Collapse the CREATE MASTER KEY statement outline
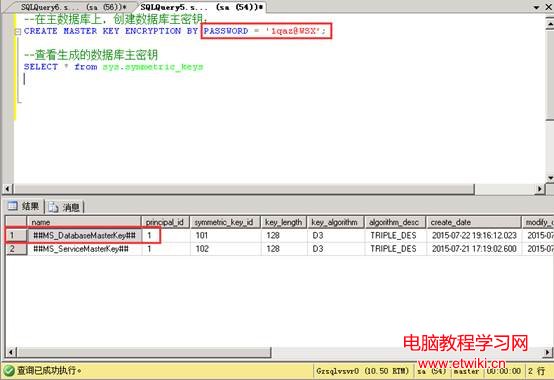 coord(18,32)
